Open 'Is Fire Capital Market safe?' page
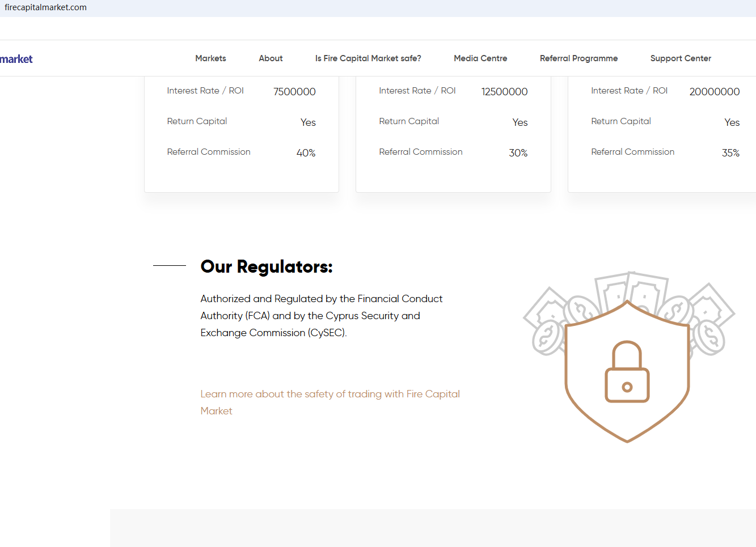 pos(368,58)
